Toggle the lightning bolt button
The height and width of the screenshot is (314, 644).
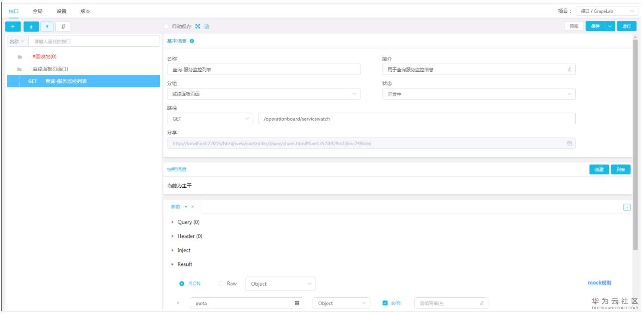coord(47,27)
